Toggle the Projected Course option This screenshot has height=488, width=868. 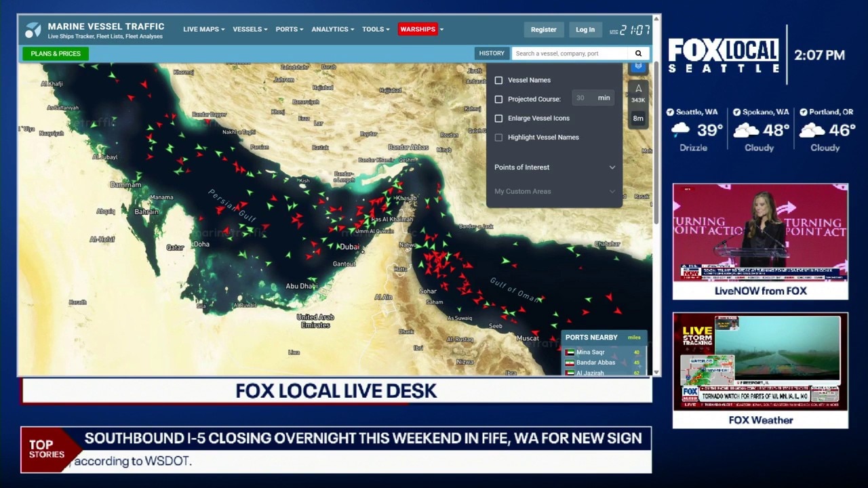point(498,99)
